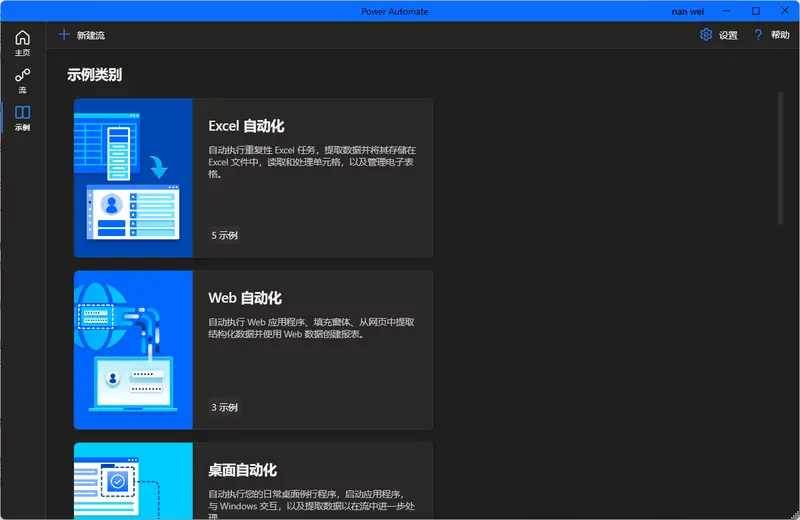Click the Web 自动化 title
Image resolution: width=800 pixels, height=520 pixels.
(245, 298)
